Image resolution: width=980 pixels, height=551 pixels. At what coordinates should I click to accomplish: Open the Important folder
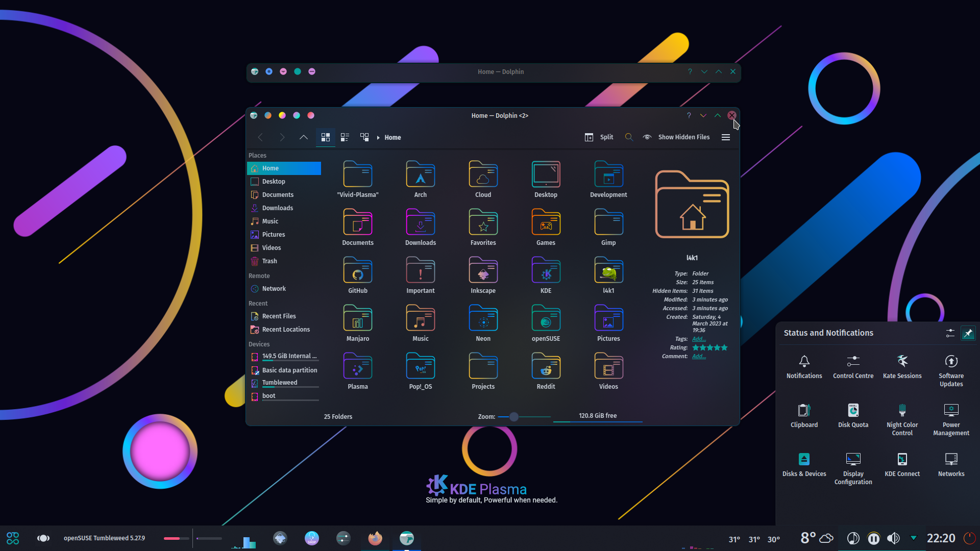pyautogui.click(x=420, y=275)
